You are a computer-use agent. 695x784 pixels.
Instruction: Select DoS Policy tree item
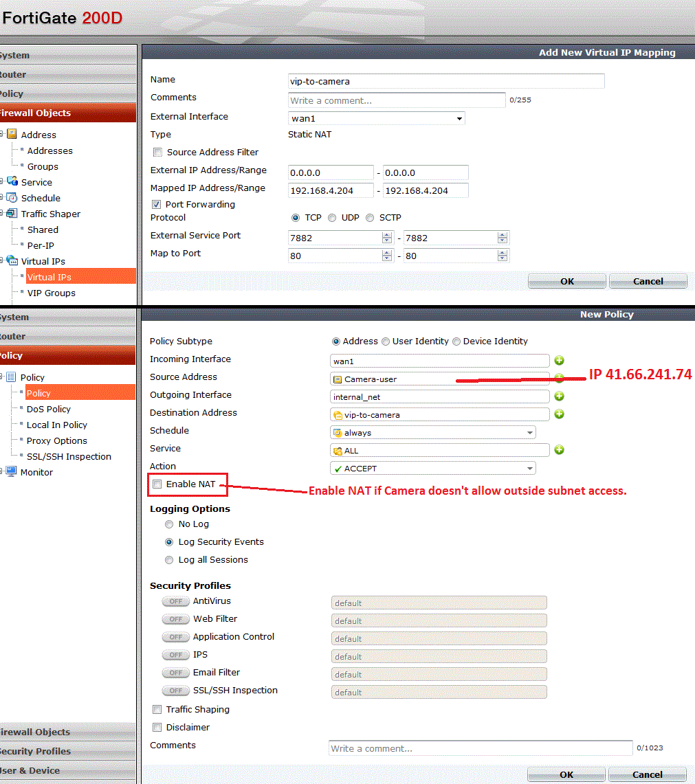(49, 409)
